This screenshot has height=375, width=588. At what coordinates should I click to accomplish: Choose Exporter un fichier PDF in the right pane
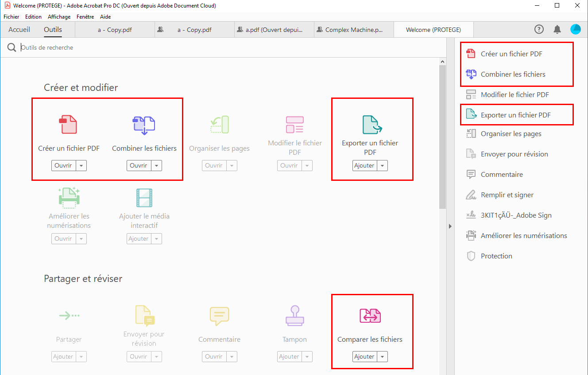pos(516,115)
